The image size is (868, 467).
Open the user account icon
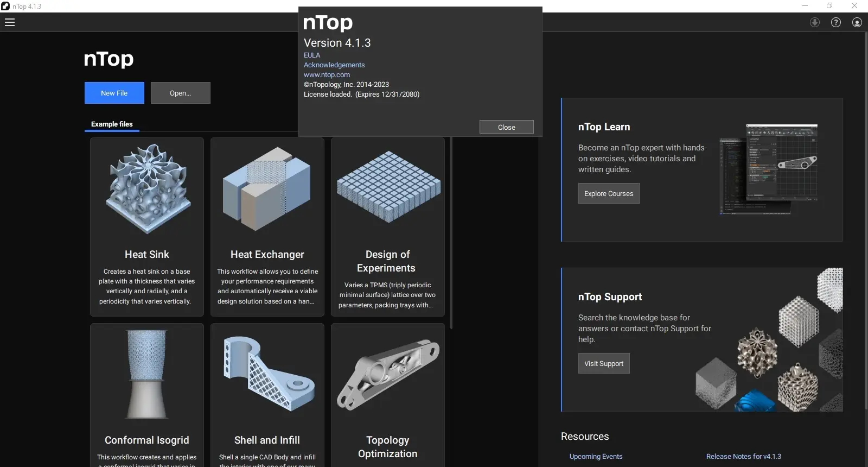857,22
